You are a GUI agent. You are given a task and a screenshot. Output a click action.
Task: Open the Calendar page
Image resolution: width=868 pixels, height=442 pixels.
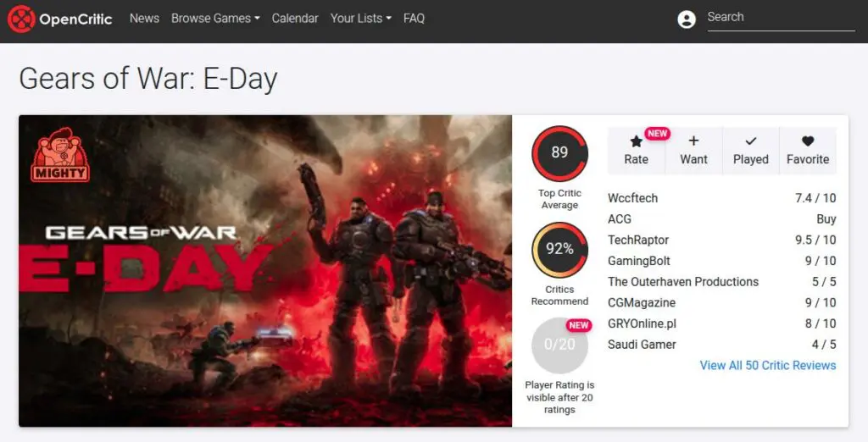tap(295, 19)
